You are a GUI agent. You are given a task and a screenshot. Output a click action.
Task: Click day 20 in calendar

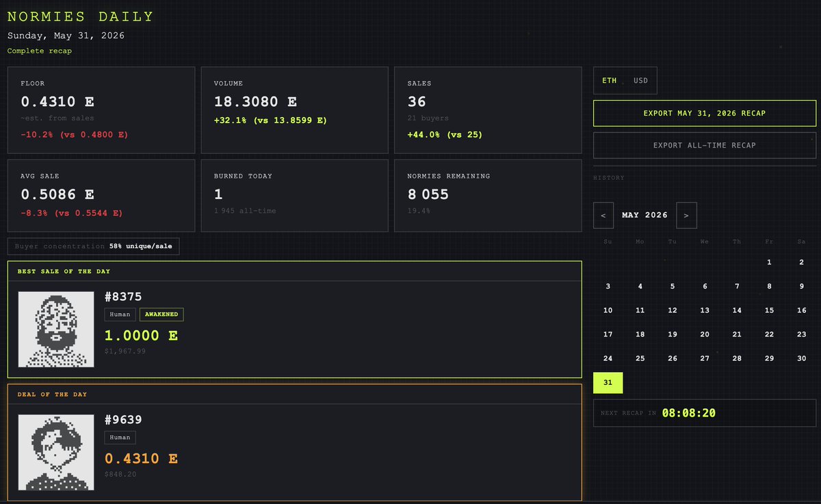click(705, 334)
